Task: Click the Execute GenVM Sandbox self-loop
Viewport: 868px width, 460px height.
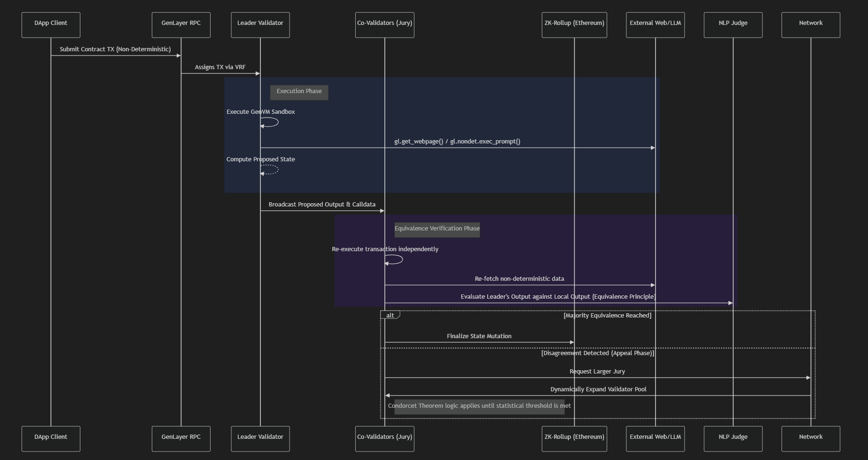Action: pos(268,122)
